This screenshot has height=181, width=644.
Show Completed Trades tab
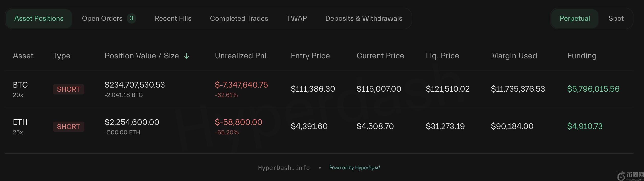[239, 18]
